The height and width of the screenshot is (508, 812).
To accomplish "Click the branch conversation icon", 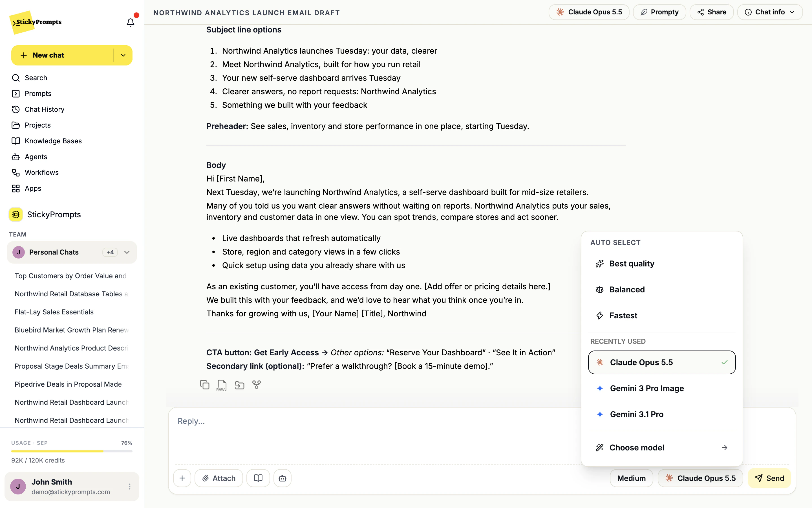I will [x=257, y=385].
